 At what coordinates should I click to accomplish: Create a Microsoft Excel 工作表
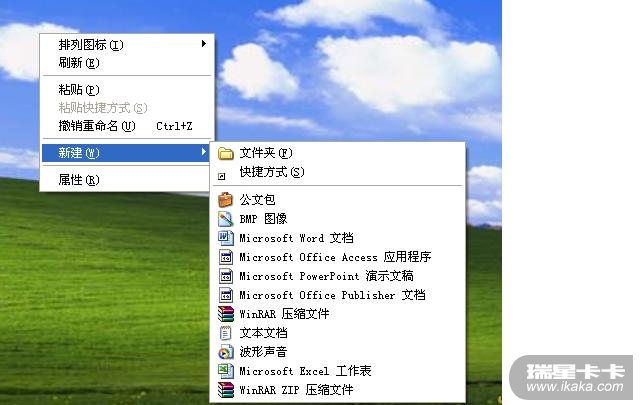point(338,371)
